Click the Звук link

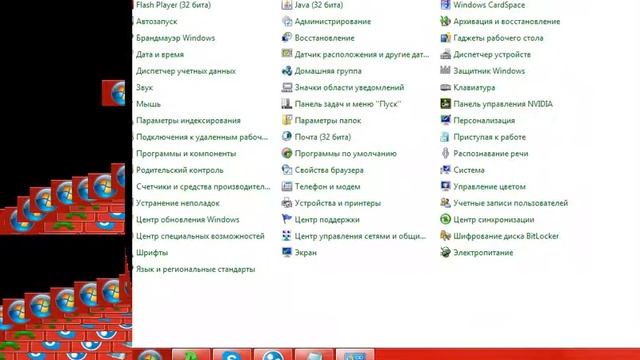click(144, 87)
